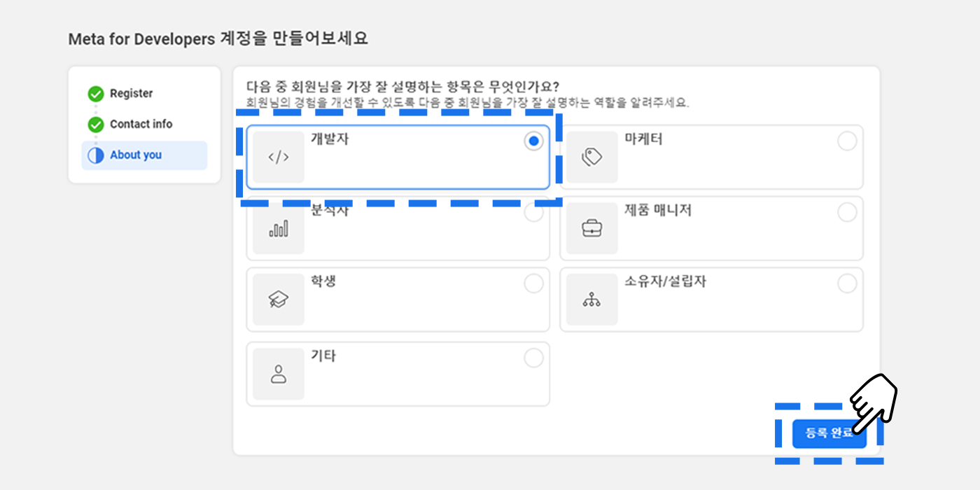Click the developer code brackets icon
This screenshot has width=980, height=490.
pyautogui.click(x=279, y=157)
